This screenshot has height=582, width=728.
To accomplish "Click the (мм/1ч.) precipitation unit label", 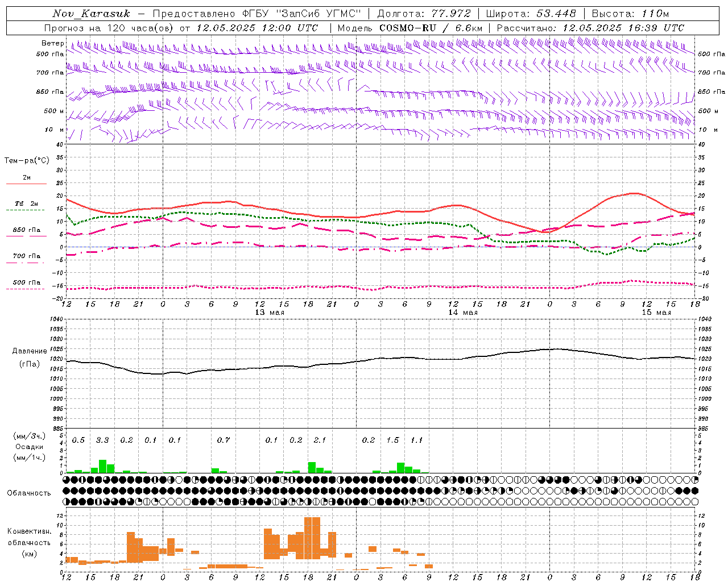I will (x=29, y=458).
